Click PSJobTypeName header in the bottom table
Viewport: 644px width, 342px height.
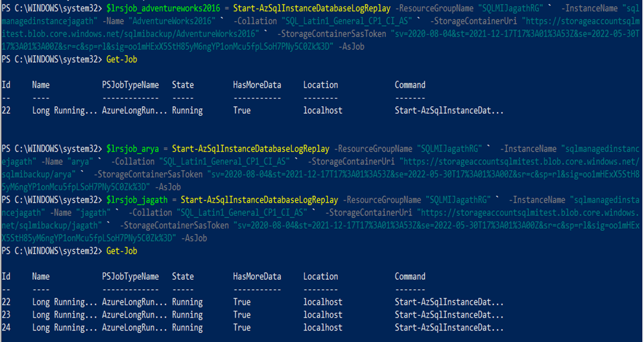[x=130, y=277]
